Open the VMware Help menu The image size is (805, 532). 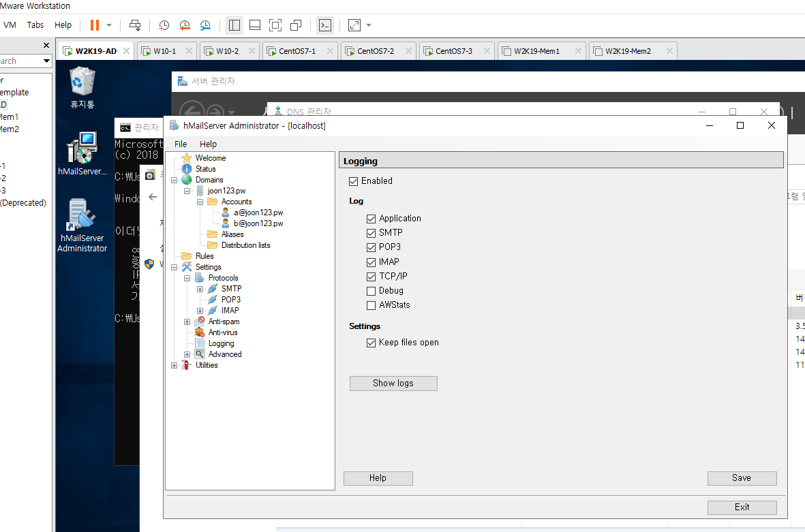pos(63,25)
